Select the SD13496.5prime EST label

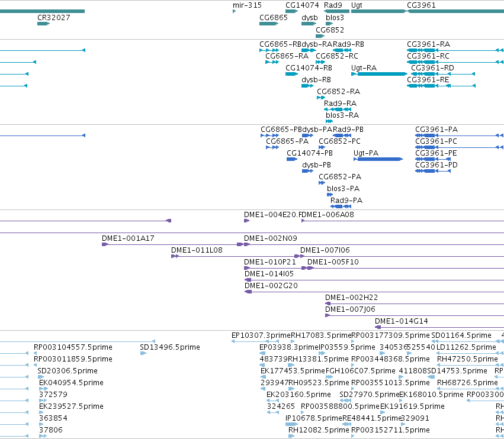pyautogui.click(x=170, y=347)
